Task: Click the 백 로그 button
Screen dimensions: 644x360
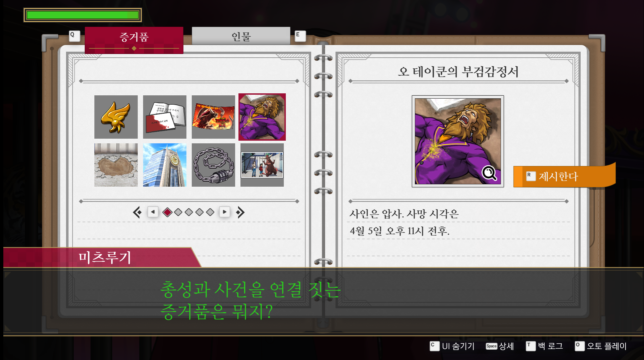Action: pos(545,346)
